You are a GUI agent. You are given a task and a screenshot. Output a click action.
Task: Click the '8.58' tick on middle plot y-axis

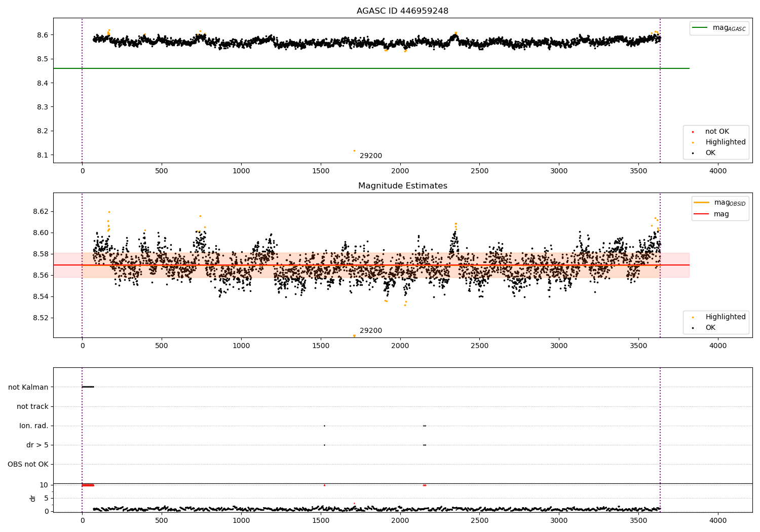pos(41,254)
